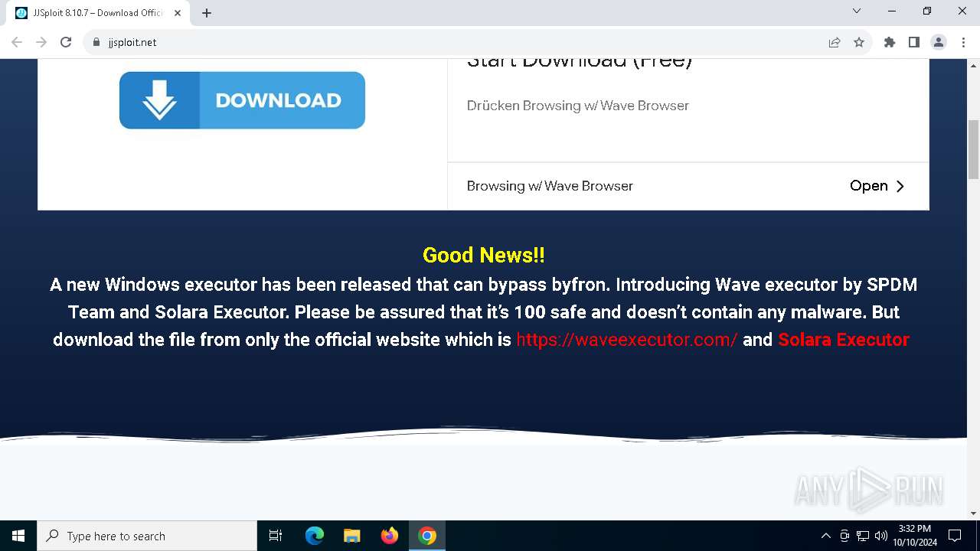Open the volume control tray icon

[881, 536]
